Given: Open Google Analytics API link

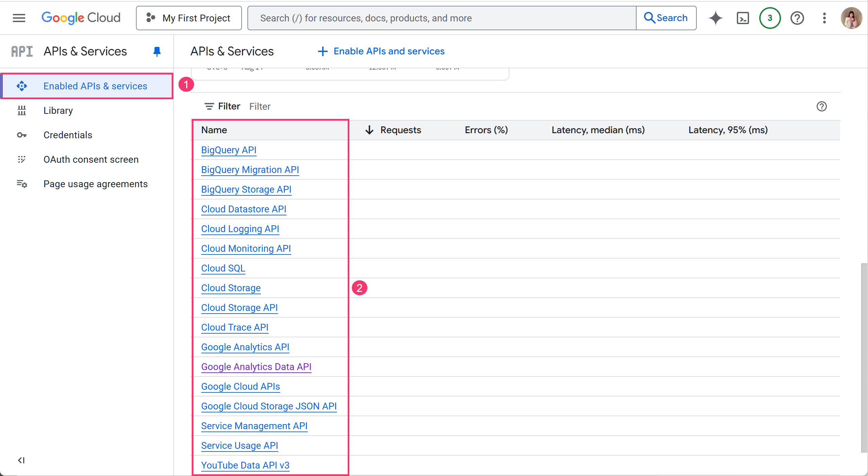Looking at the screenshot, I should (245, 347).
